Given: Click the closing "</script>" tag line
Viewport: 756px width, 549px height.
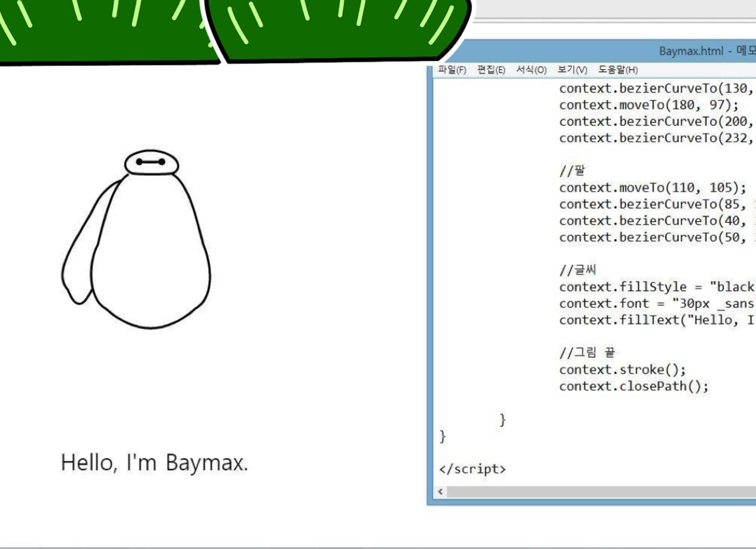Looking at the screenshot, I should [472, 469].
